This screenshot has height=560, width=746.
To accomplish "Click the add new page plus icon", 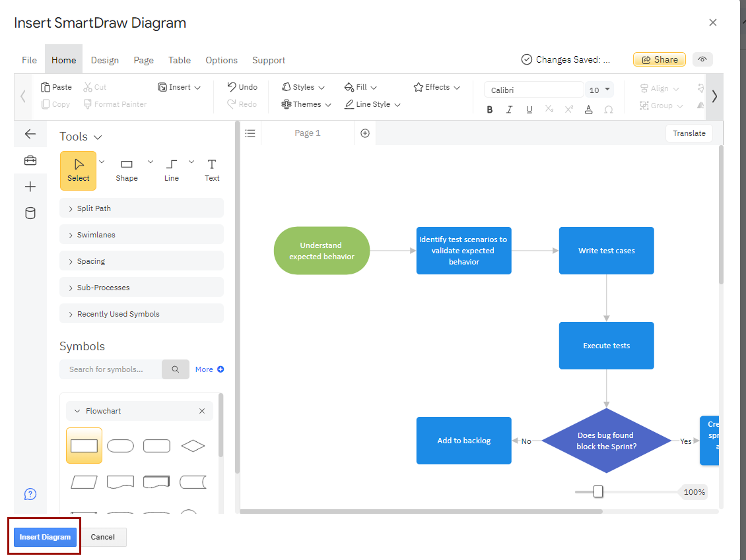I will point(365,133).
